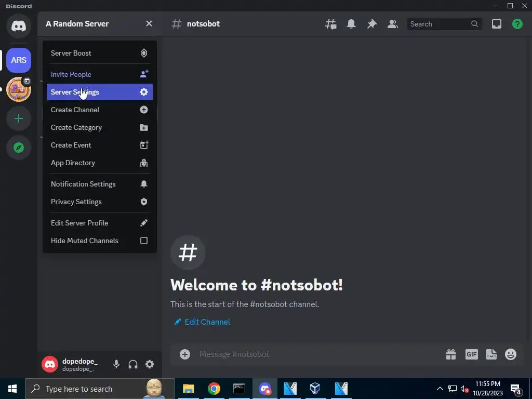Click the plus attachment button in message bar

(x=185, y=354)
